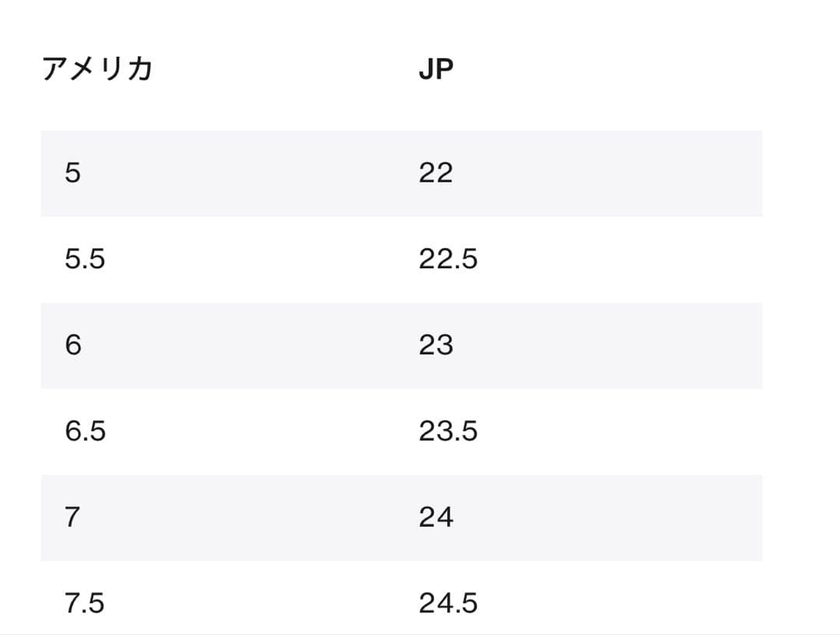The height and width of the screenshot is (635, 840).
Task: Pick the JP size 24.5 cell
Action: 448,603
